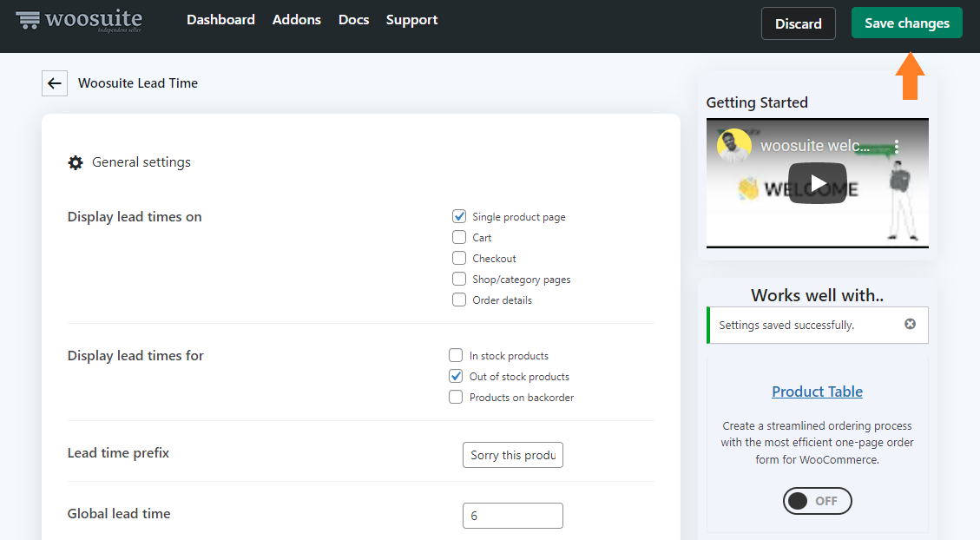Go back using the arrow button
Screen dimensions: 980x540
pos(55,83)
